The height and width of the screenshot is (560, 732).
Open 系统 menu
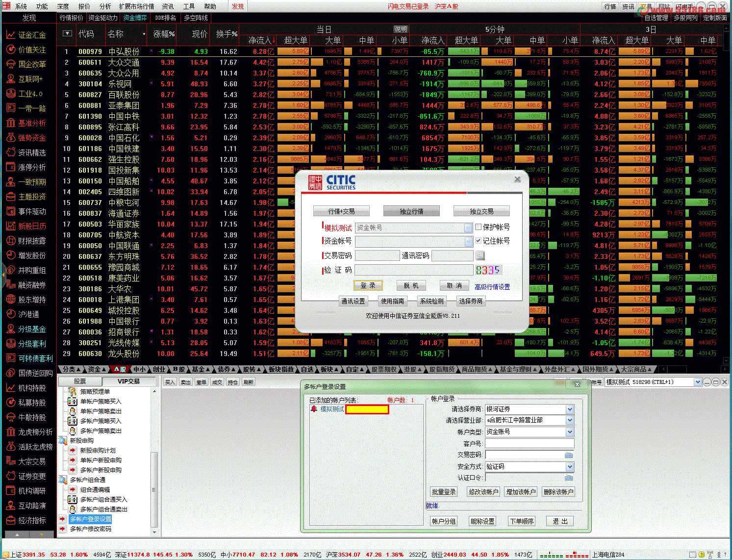(x=21, y=6)
